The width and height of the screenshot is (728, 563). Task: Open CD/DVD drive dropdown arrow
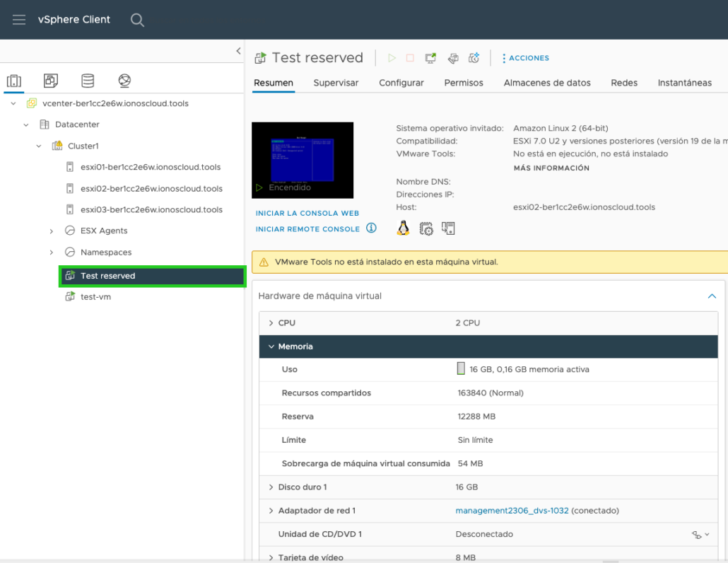pyautogui.click(x=707, y=535)
